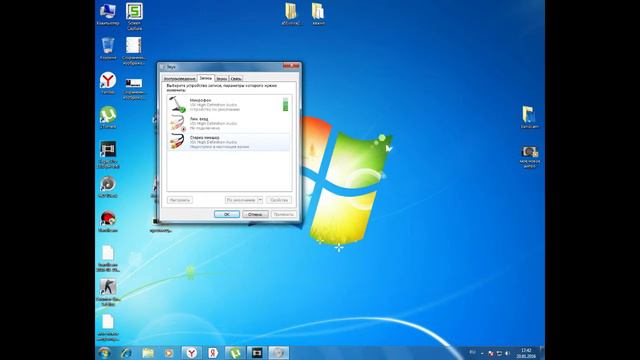
Task: Open the Yandex 'Я' taskbar icon
Action: [x=213, y=353]
